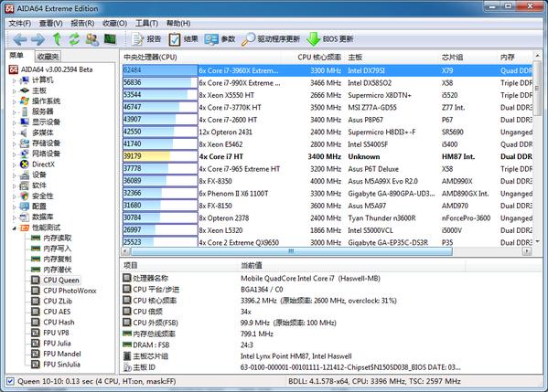Screen dimensions: 548x392
Task: Select the FPU VP8 benchmark icon
Action: [36, 333]
